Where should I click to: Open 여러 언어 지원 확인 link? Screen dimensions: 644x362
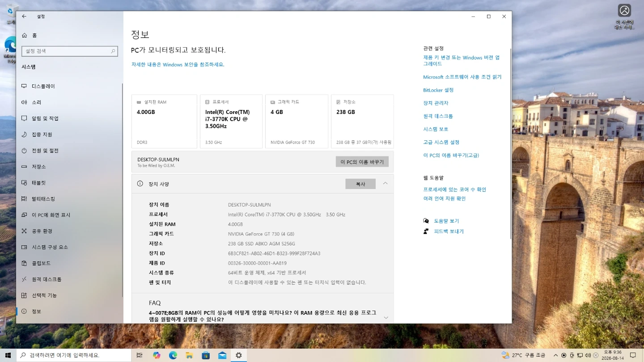tap(445, 198)
